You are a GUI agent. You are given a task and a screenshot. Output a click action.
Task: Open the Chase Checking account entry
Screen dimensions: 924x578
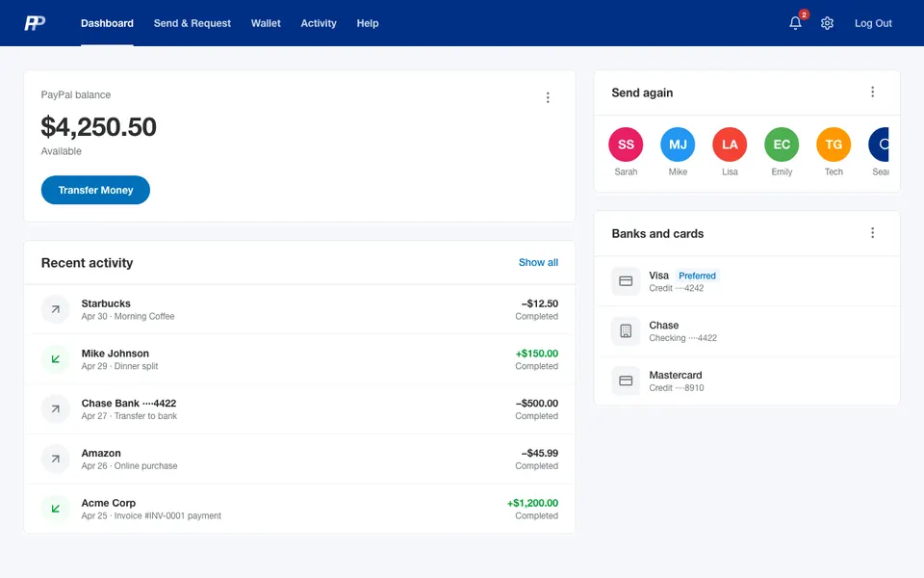click(x=747, y=330)
